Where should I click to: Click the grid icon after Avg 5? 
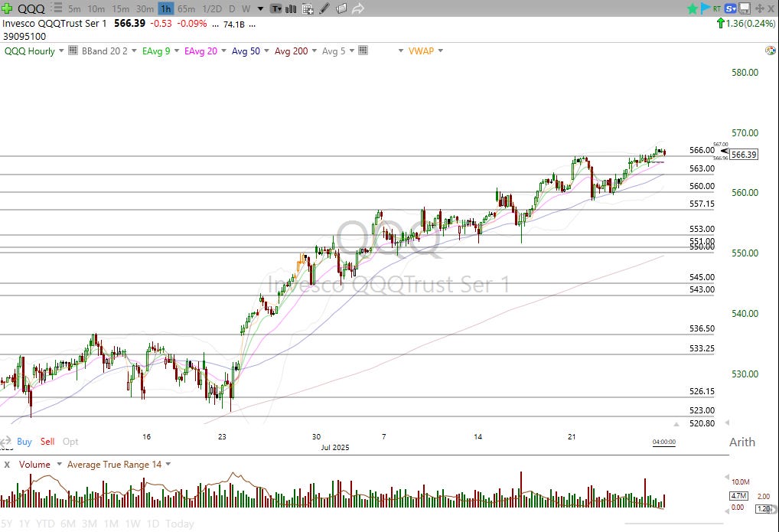(x=363, y=51)
